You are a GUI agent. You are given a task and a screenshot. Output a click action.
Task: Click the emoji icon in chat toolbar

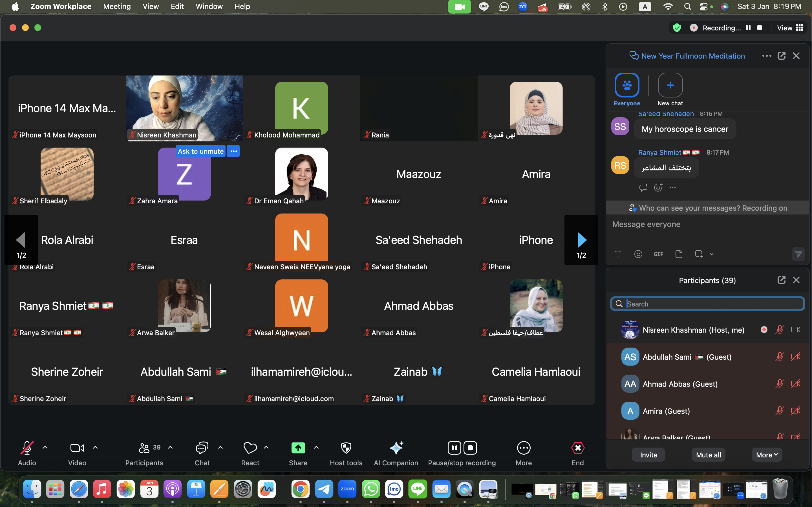pyautogui.click(x=638, y=254)
